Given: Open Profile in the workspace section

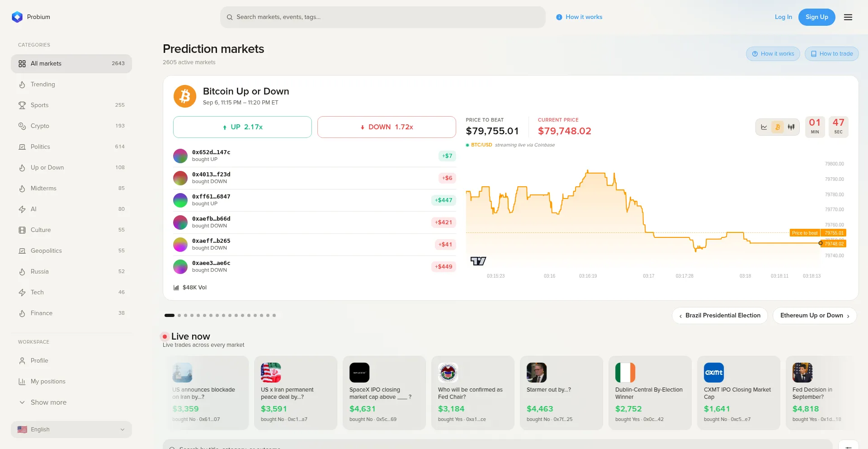Looking at the screenshot, I should tap(71, 361).
